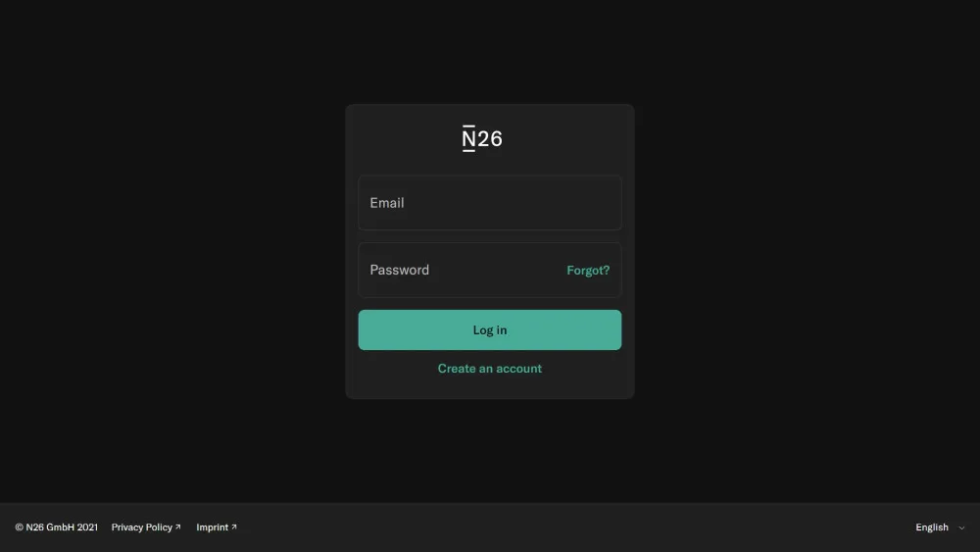Screen dimensions: 980x552
Task: Click the empty area right of Email label
Action: click(x=513, y=203)
